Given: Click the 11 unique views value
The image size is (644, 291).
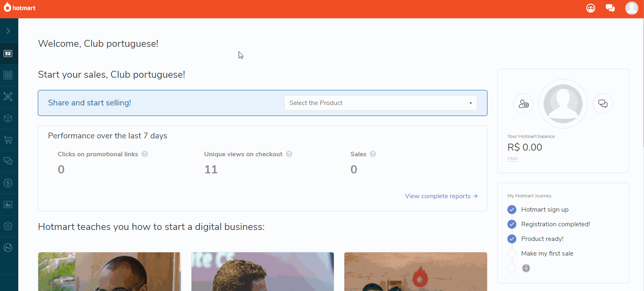Looking at the screenshot, I should [211, 169].
